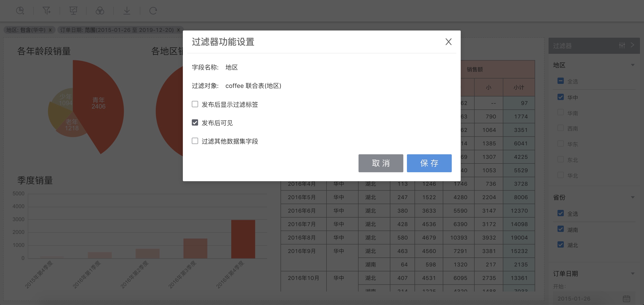644x305 pixels.
Task: Toggle 全选 checkbox under 省份
Action: point(560,213)
